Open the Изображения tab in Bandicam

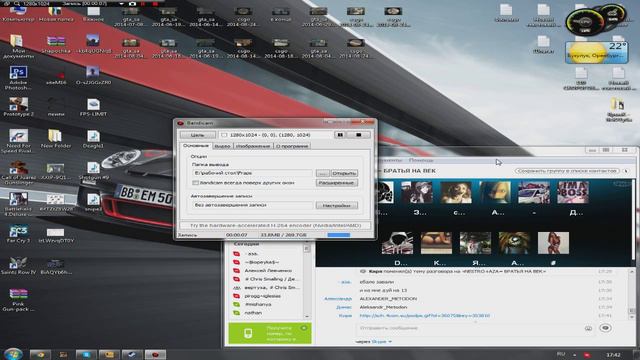[253, 146]
